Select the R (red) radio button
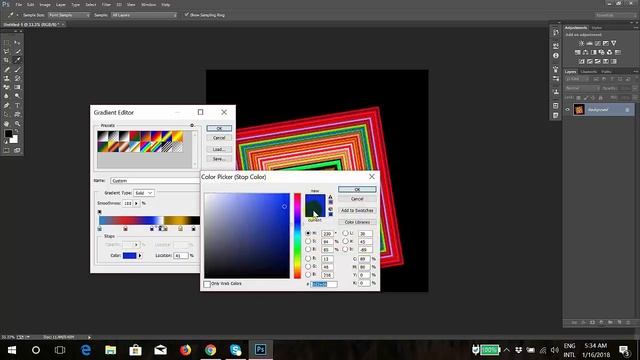Viewport: 640px width, 360px height. tap(308, 258)
